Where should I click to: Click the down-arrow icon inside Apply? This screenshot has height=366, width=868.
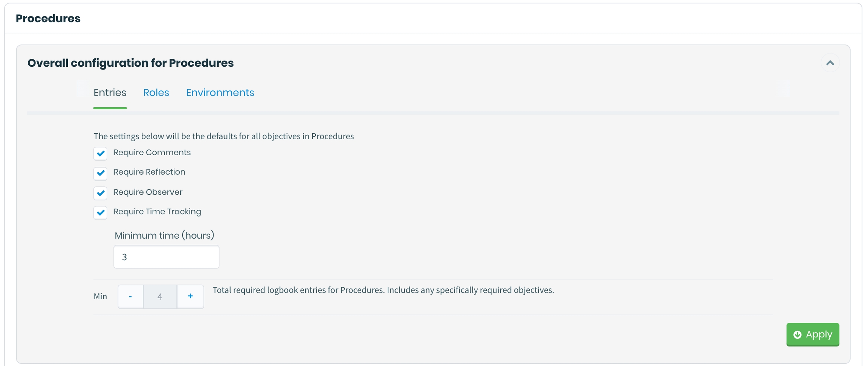click(x=797, y=335)
